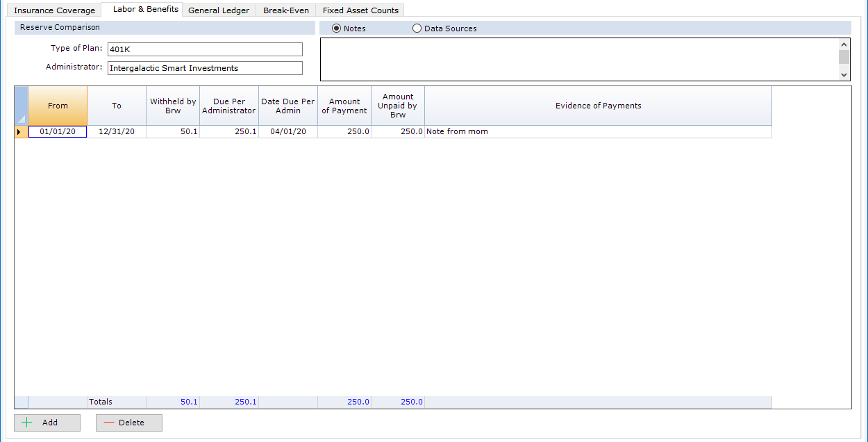
Task: Sort by the From column header
Action: click(x=58, y=106)
